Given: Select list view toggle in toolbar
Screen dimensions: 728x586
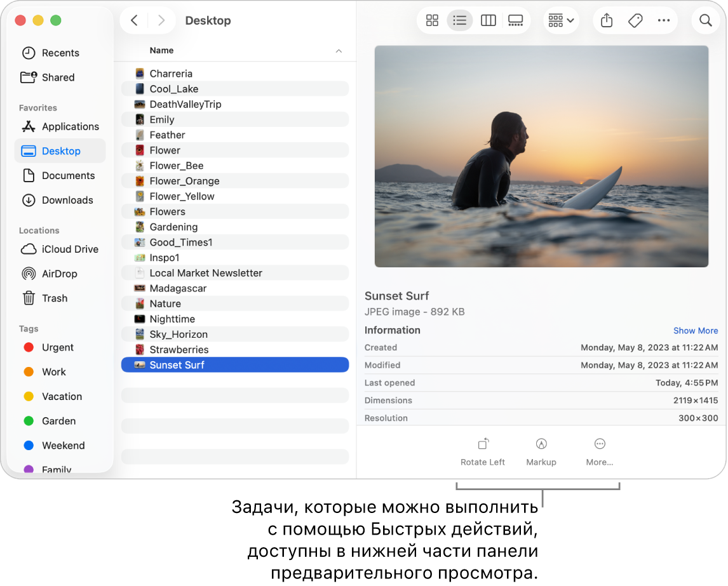Looking at the screenshot, I should click(x=460, y=20).
